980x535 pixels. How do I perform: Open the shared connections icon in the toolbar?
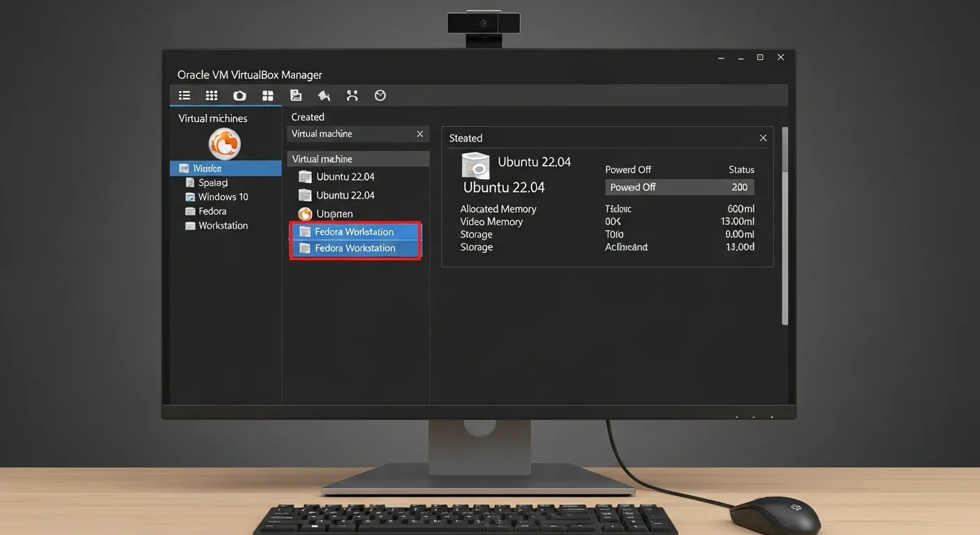click(x=351, y=95)
